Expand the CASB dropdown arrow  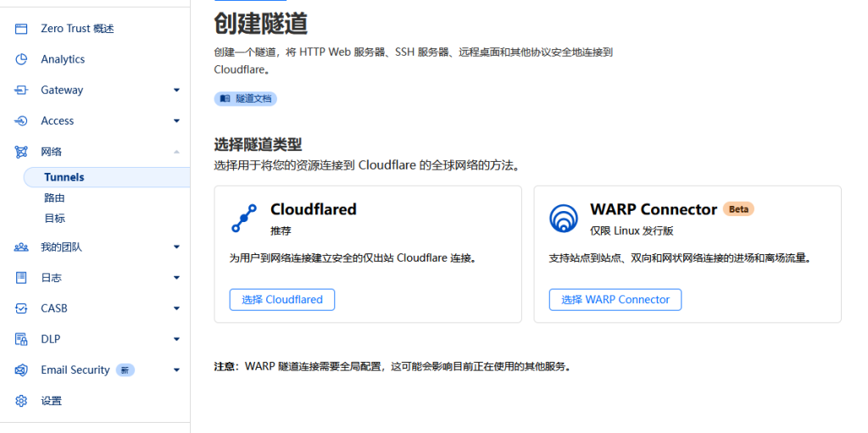pyautogui.click(x=176, y=308)
